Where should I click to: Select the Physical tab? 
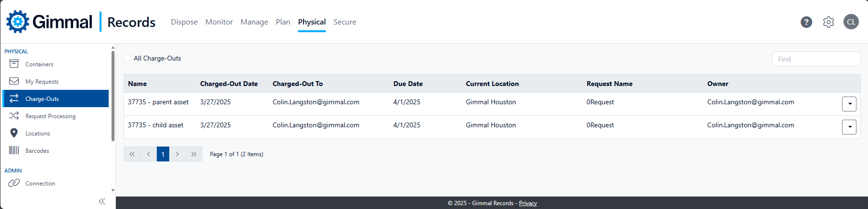point(312,22)
